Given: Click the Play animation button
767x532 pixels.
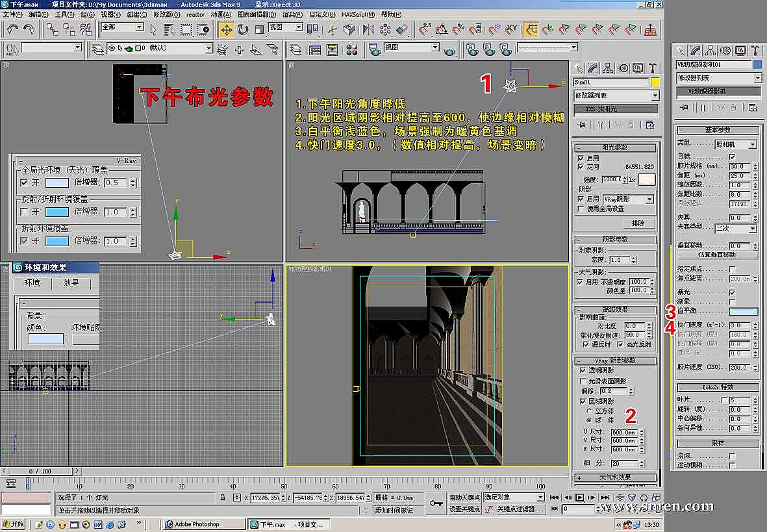Looking at the screenshot, I should click(x=579, y=498).
